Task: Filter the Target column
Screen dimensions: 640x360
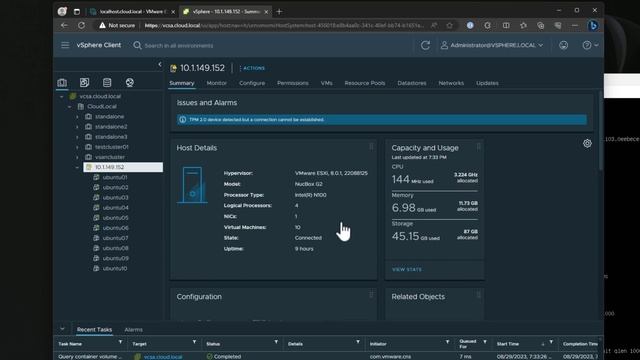Action: point(194,342)
